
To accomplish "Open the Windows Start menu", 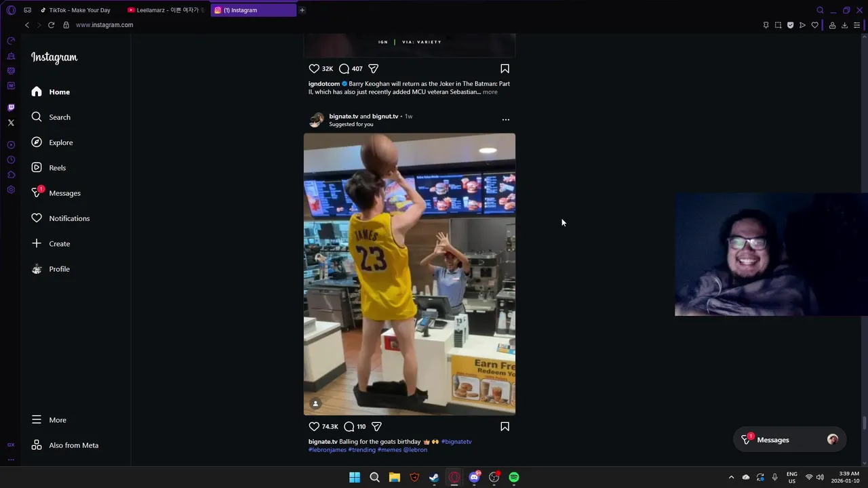I will (355, 477).
